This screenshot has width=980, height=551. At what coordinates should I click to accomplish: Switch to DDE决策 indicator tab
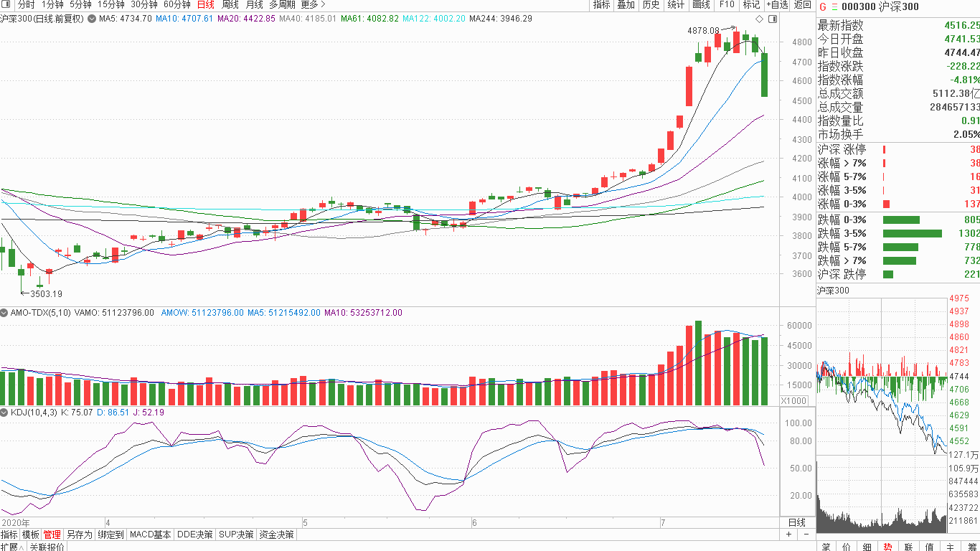click(x=195, y=534)
